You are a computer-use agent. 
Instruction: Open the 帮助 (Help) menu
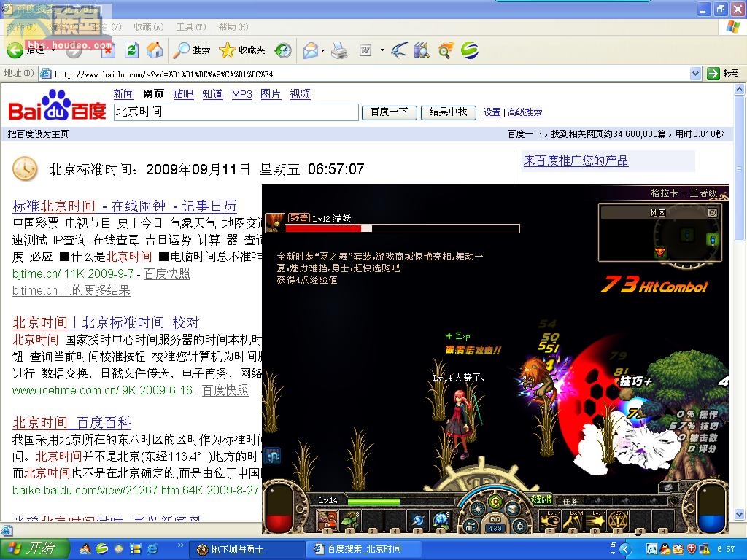tap(233, 27)
